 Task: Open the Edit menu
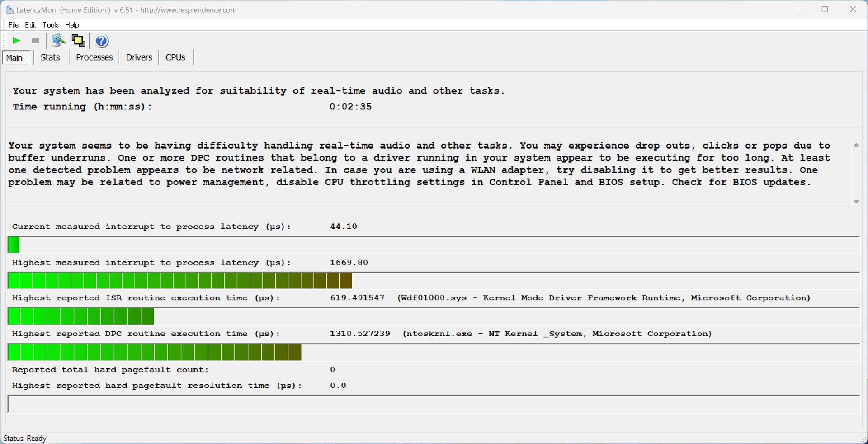coord(31,25)
